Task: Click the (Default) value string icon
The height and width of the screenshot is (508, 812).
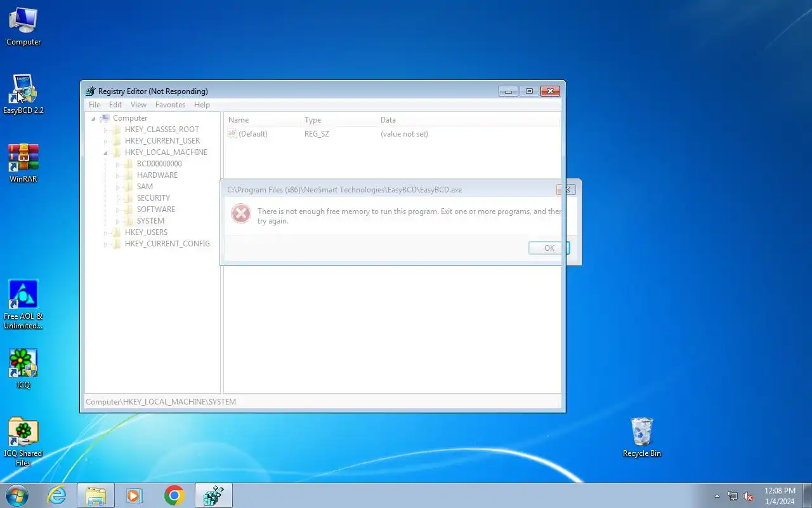Action: [232, 134]
